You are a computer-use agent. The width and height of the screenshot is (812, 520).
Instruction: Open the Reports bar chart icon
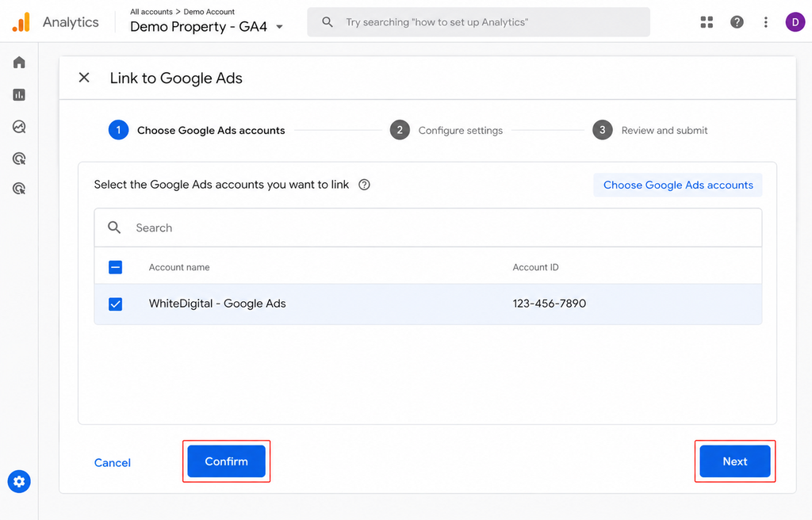pos(19,95)
